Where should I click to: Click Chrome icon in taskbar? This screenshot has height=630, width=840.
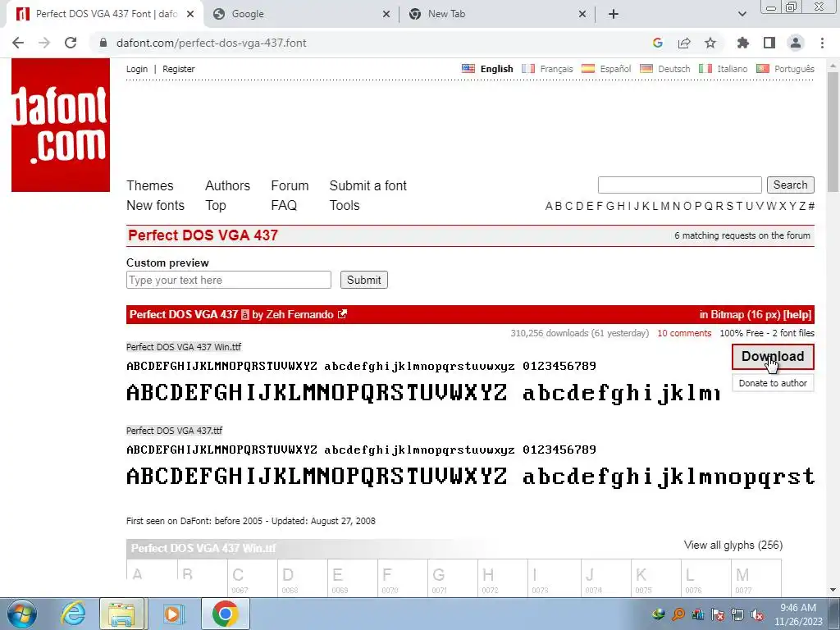pos(225,614)
